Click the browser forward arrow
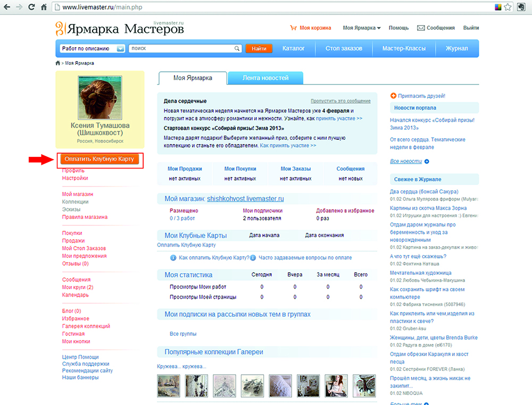Image resolution: width=532 pixels, height=405 pixels. [19, 7]
